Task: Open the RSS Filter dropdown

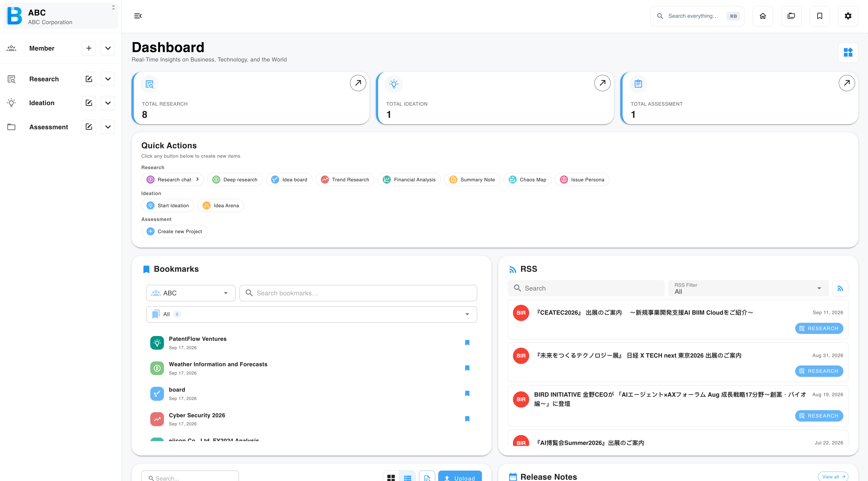Action: pos(748,288)
